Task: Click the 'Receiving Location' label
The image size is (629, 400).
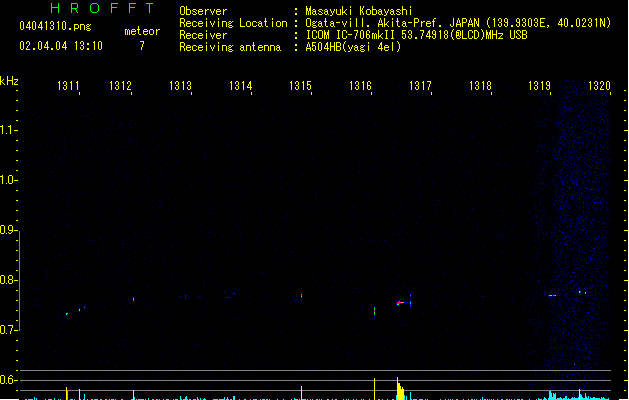Action: tap(233, 23)
